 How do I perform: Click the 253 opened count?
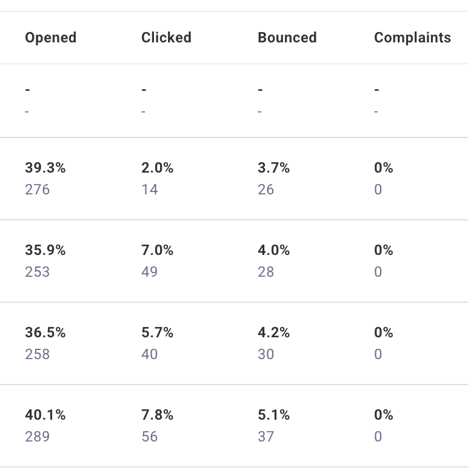(x=38, y=272)
